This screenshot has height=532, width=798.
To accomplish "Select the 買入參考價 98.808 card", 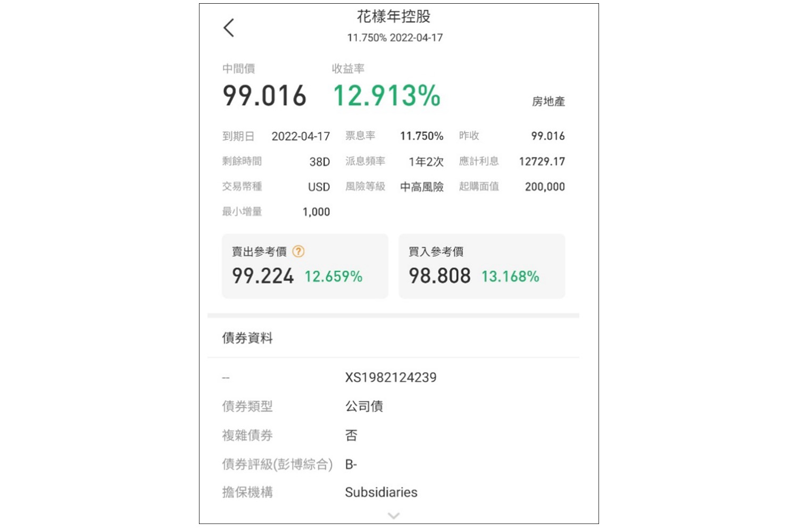I will coord(481,266).
